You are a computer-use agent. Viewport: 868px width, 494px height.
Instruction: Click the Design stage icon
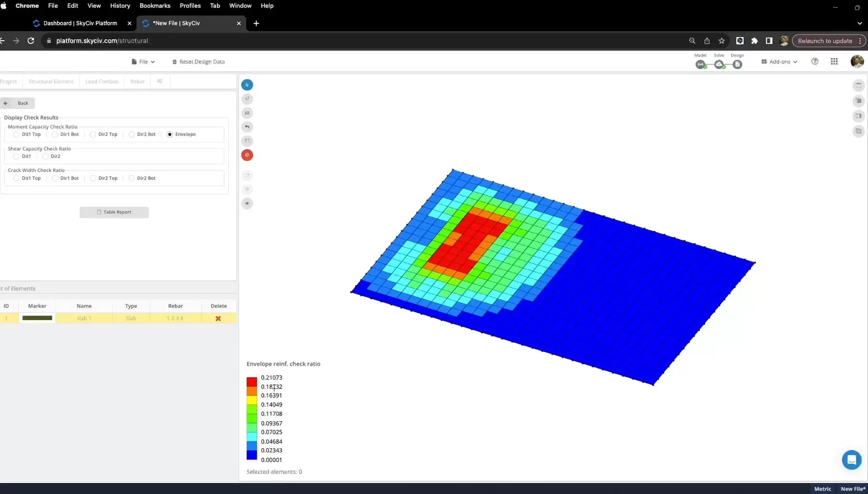click(737, 65)
